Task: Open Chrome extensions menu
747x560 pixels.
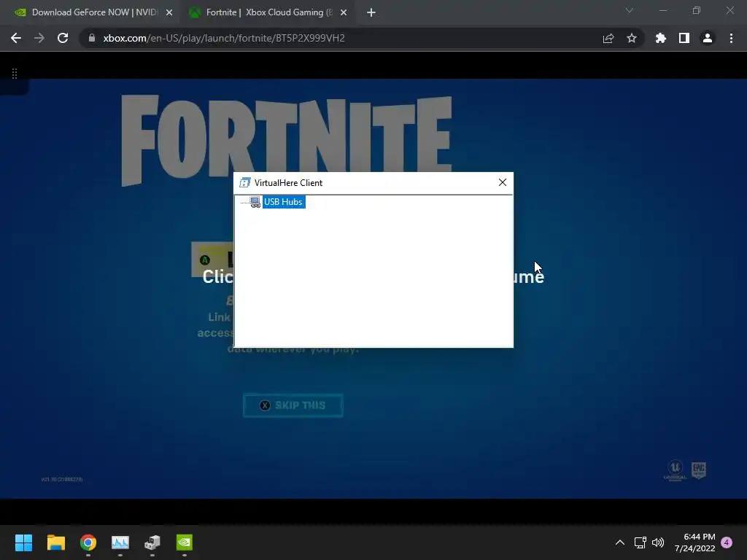Action: [661, 38]
